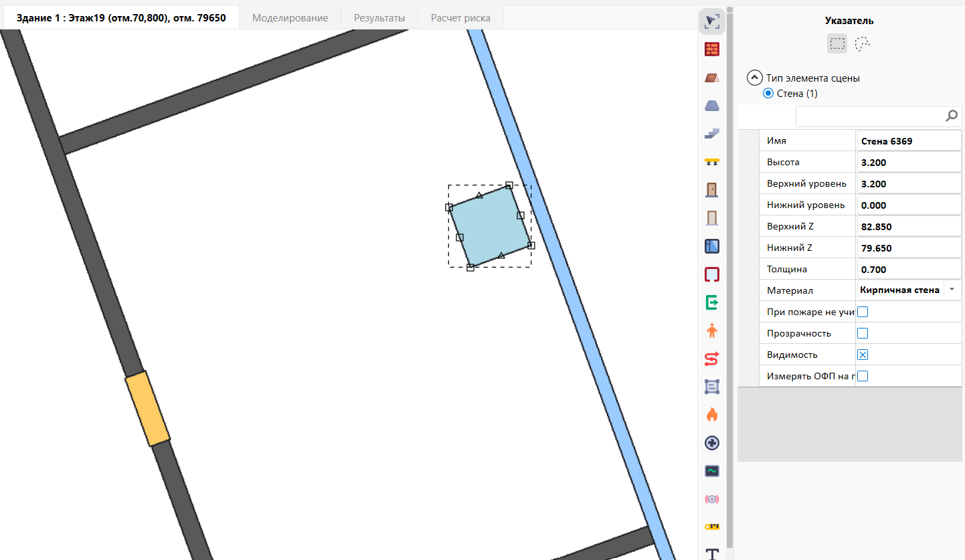Select the red square frame tool
Image resolution: width=965 pixels, height=560 pixels.
tap(712, 274)
